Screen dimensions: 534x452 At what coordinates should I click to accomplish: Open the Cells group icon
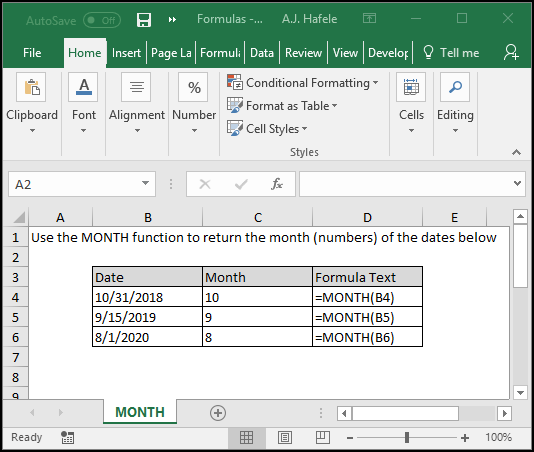click(x=411, y=87)
